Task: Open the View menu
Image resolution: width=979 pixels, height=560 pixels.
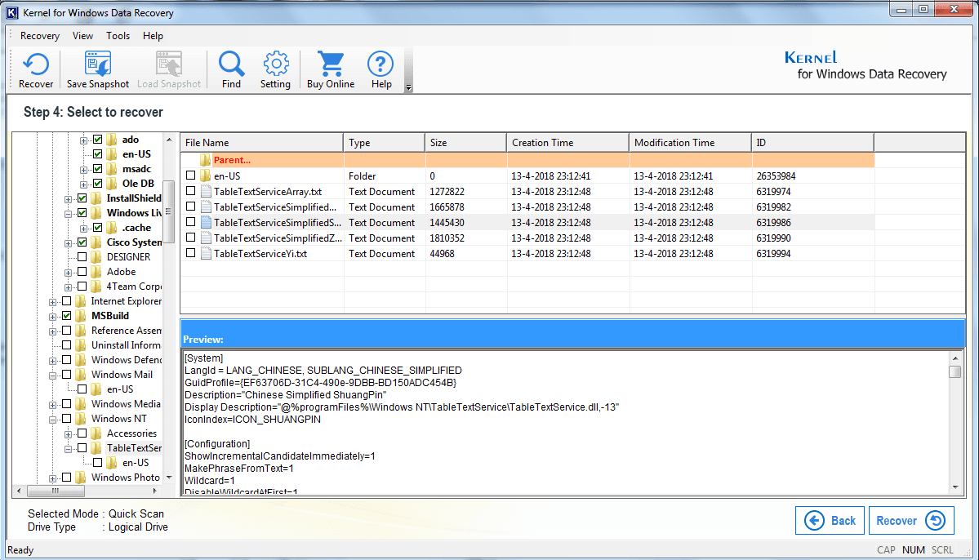Action: [x=82, y=36]
